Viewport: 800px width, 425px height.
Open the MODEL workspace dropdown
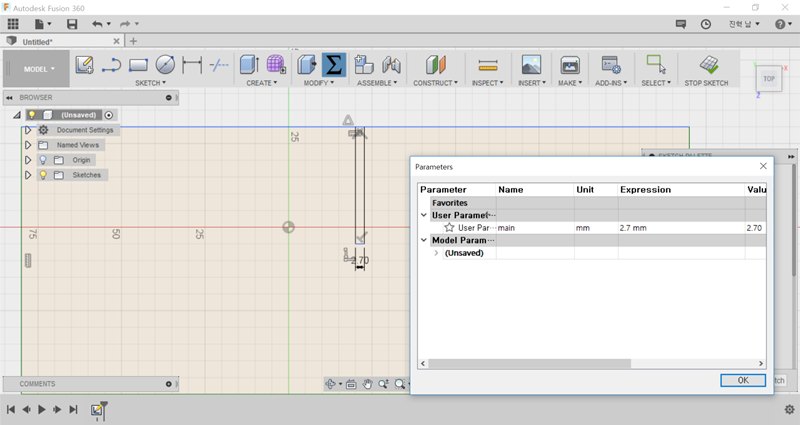point(40,69)
